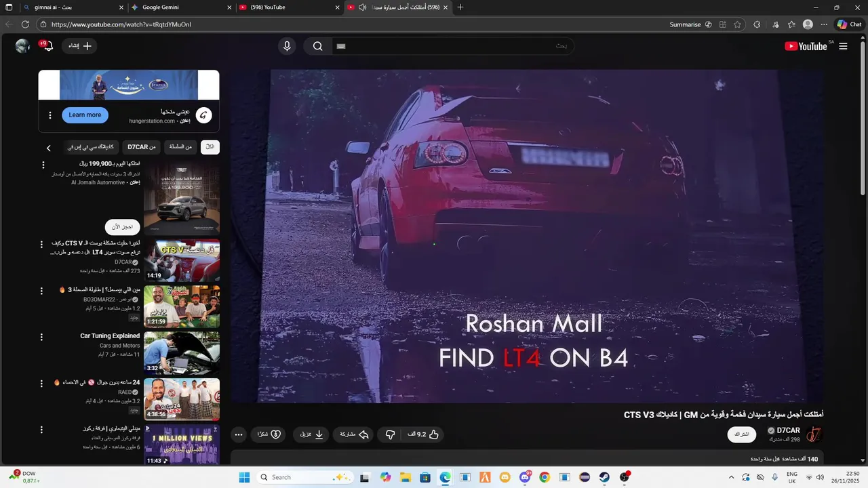Open the YouTube guide hamburger menu

(843, 46)
